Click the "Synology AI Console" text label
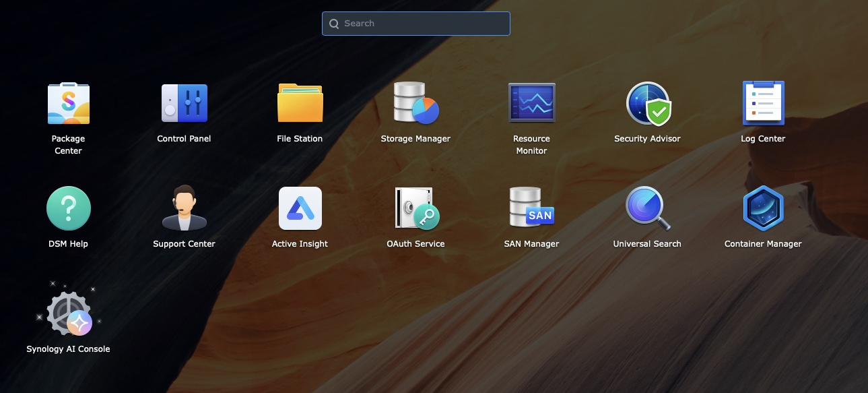Viewport: 868px width, 393px height. 68,349
